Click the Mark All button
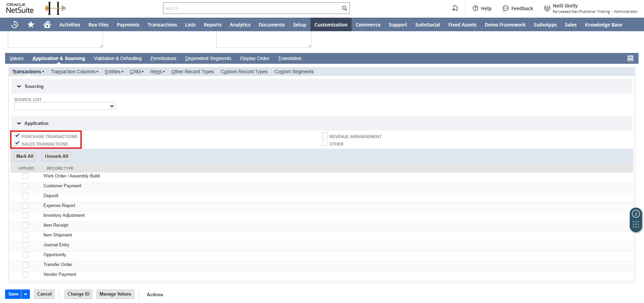This screenshot has height=303, width=644. click(25, 156)
